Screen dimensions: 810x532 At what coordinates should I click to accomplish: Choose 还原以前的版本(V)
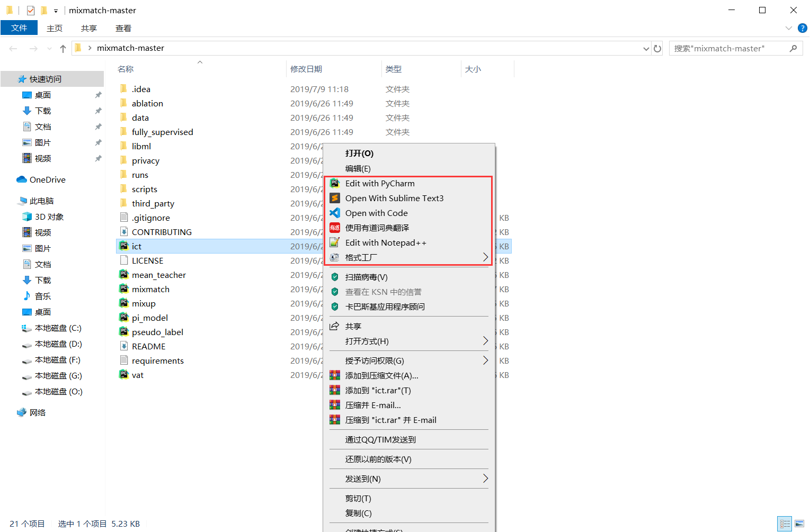click(378, 459)
